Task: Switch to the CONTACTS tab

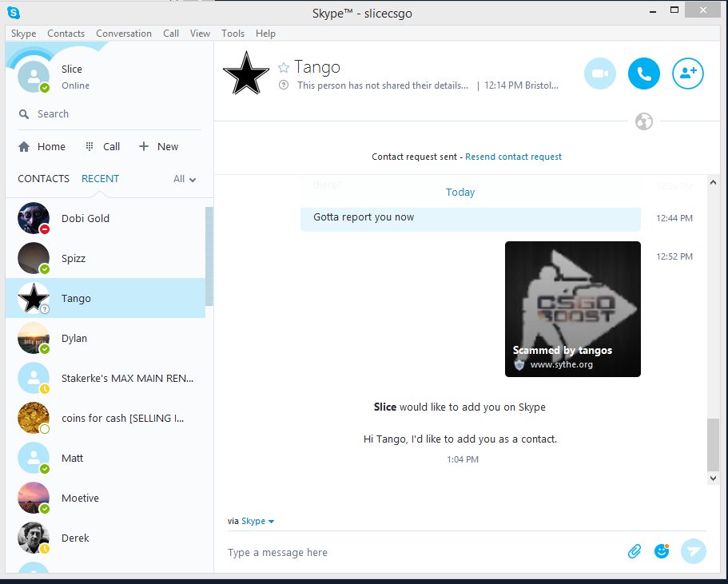Action: tap(44, 179)
